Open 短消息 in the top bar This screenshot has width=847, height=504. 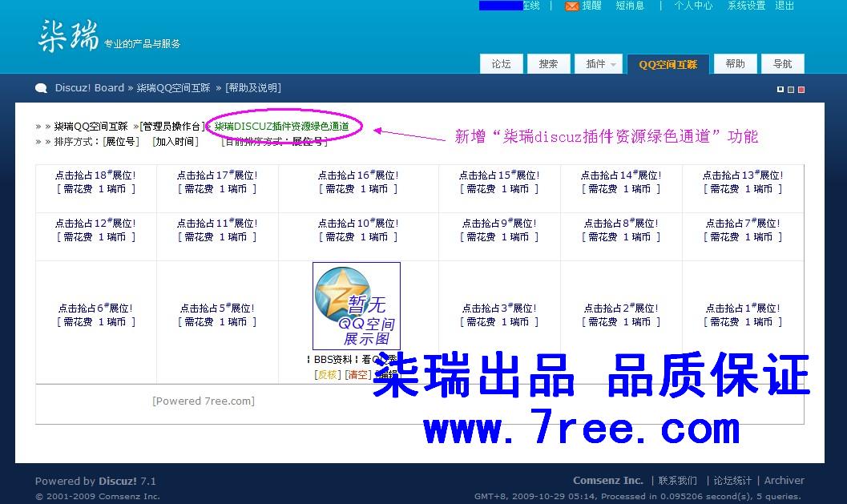630,6
